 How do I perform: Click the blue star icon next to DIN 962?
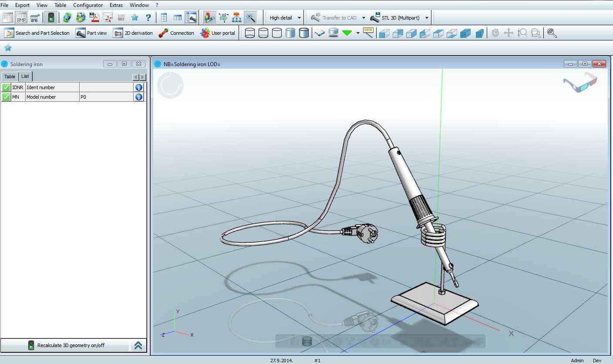pos(135,18)
